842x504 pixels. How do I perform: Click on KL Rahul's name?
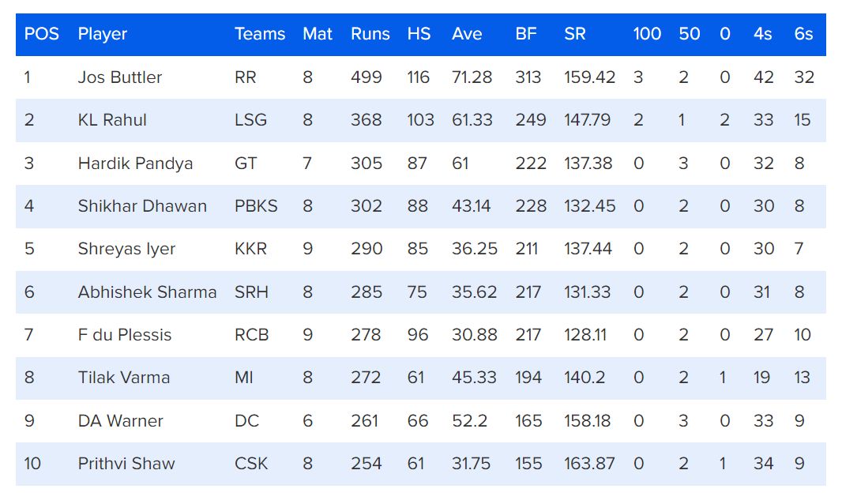click(112, 120)
